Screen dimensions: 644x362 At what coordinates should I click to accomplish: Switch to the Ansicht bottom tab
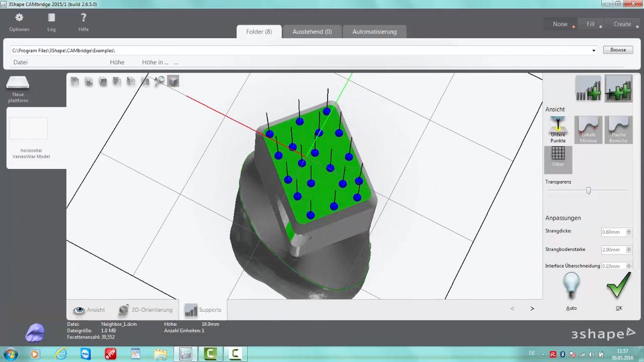[89, 310]
